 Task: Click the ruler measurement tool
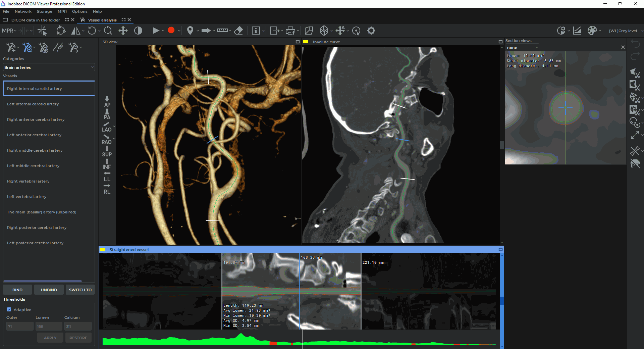pyautogui.click(x=222, y=30)
